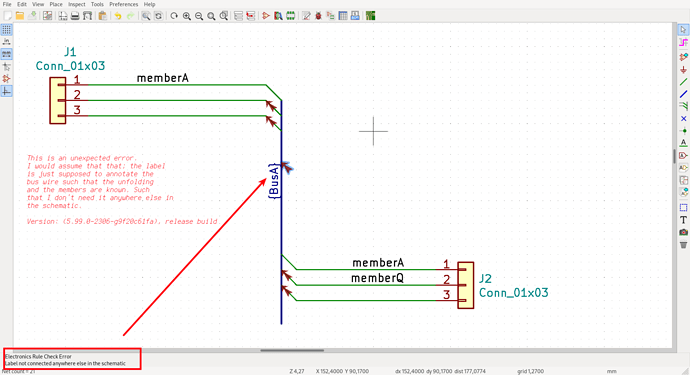Toggle show hidden pins
This screenshot has width=690, height=375.
click(x=6, y=79)
